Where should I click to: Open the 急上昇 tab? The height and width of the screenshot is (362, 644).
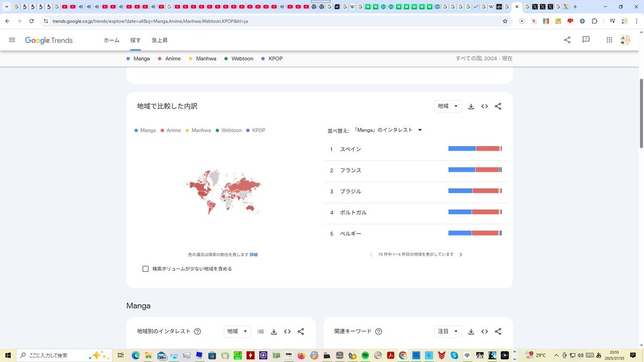160,40
